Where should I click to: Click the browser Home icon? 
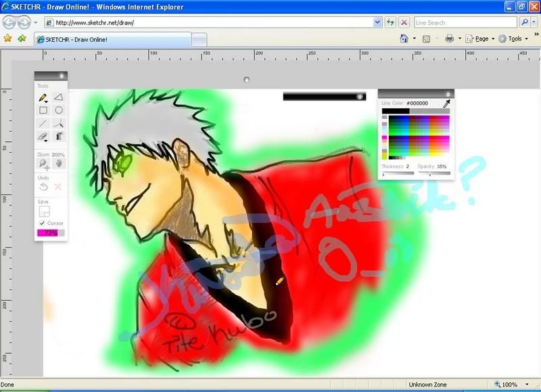[x=404, y=39]
